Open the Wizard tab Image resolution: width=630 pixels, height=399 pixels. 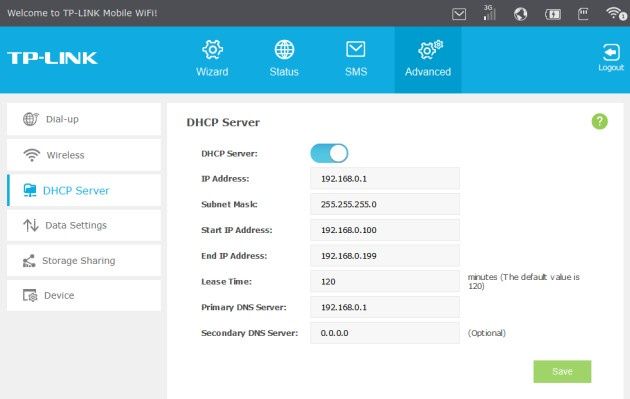point(212,59)
